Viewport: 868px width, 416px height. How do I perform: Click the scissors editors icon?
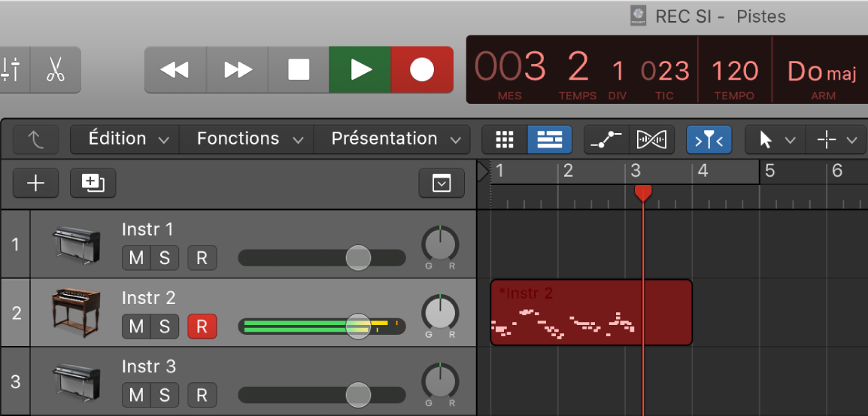[55, 70]
